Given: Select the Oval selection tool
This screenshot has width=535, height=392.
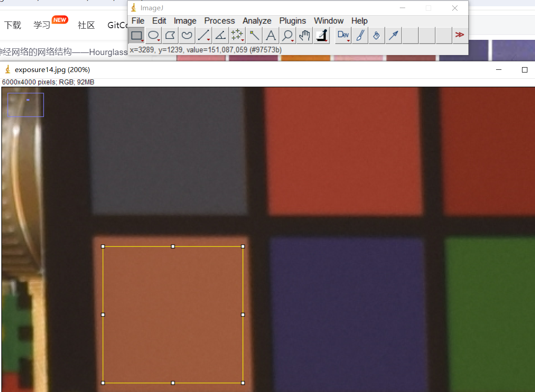Looking at the screenshot, I should coord(154,35).
